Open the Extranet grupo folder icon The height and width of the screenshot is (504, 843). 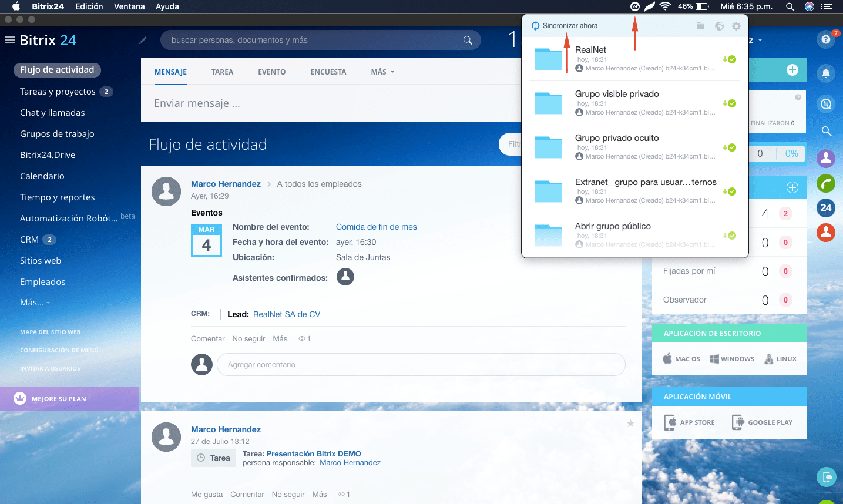549,191
